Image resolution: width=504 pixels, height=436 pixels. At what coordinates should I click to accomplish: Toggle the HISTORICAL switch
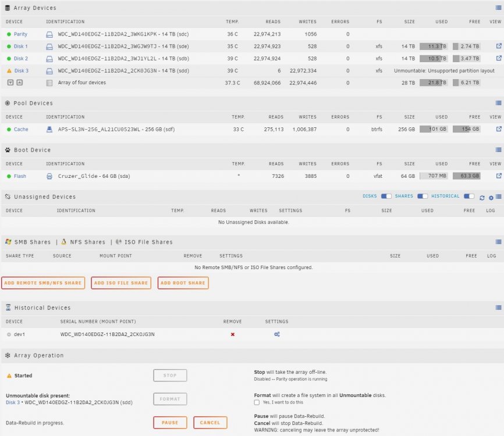pyautogui.click(x=469, y=196)
